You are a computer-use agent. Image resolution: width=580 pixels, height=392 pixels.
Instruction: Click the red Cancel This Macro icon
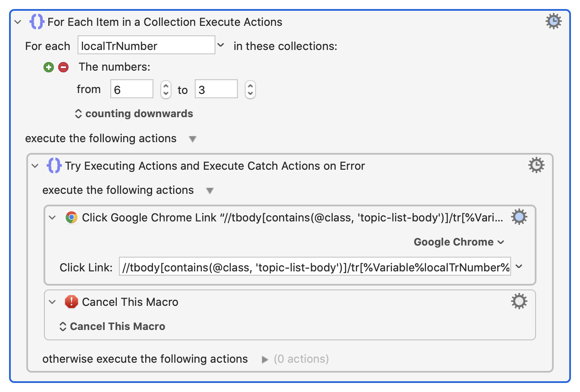click(x=71, y=302)
